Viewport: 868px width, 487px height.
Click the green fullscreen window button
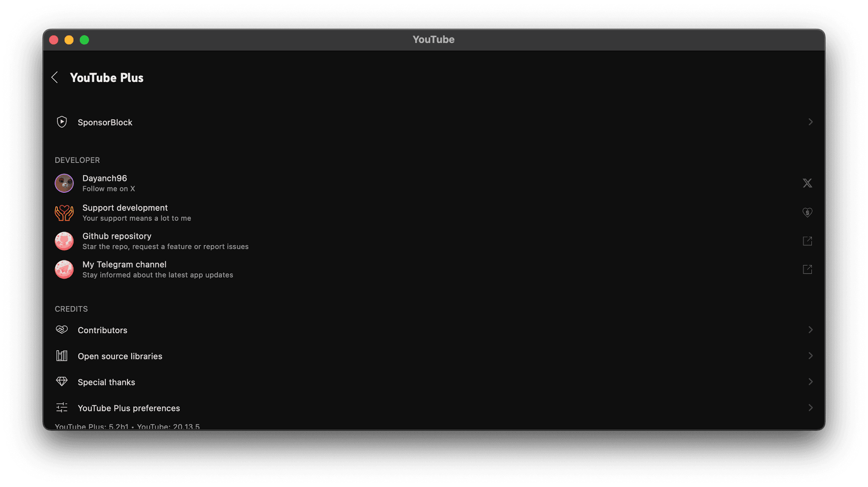coord(84,40)
